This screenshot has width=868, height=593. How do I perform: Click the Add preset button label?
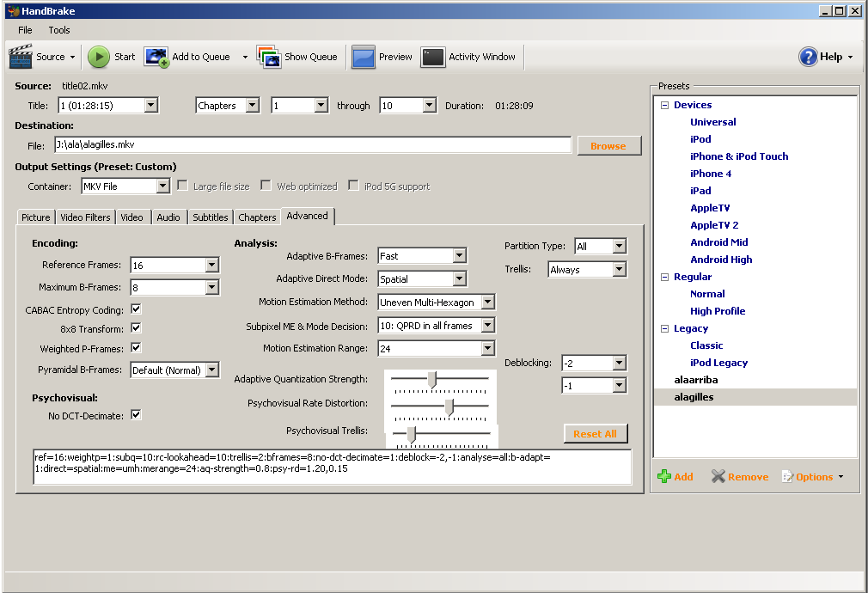[683, 477]
